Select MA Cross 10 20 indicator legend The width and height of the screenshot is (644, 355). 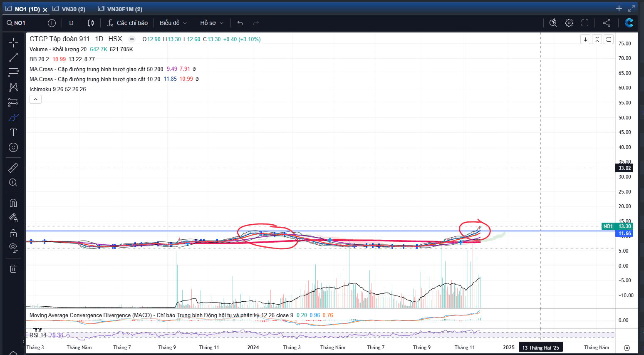click(x=94, y=79)
